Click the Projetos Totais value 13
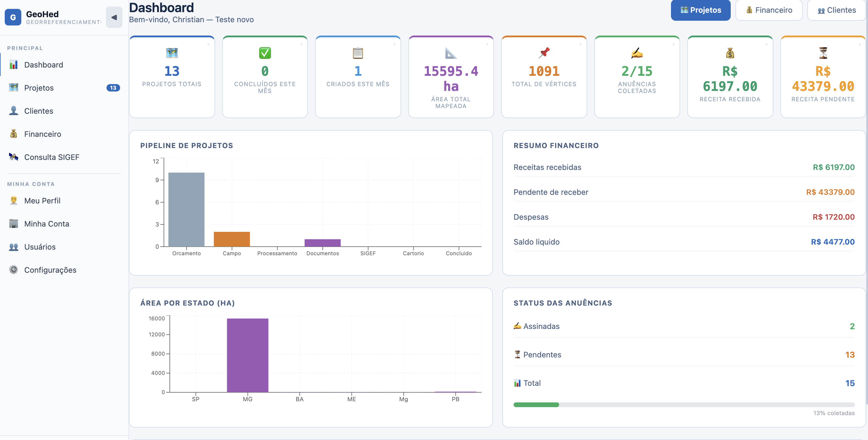Viewport: 868px width, 440px height. click(172, 71)
